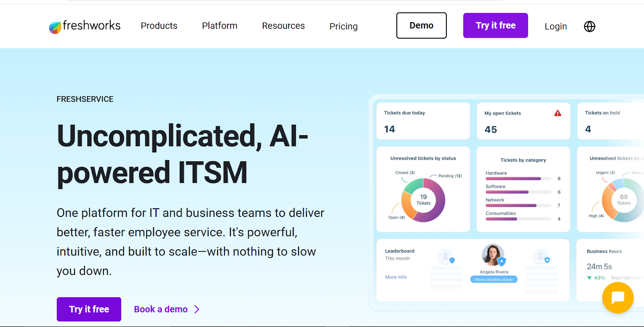Click the right leaderboard placeholder avatar

[x=540, y=256]
